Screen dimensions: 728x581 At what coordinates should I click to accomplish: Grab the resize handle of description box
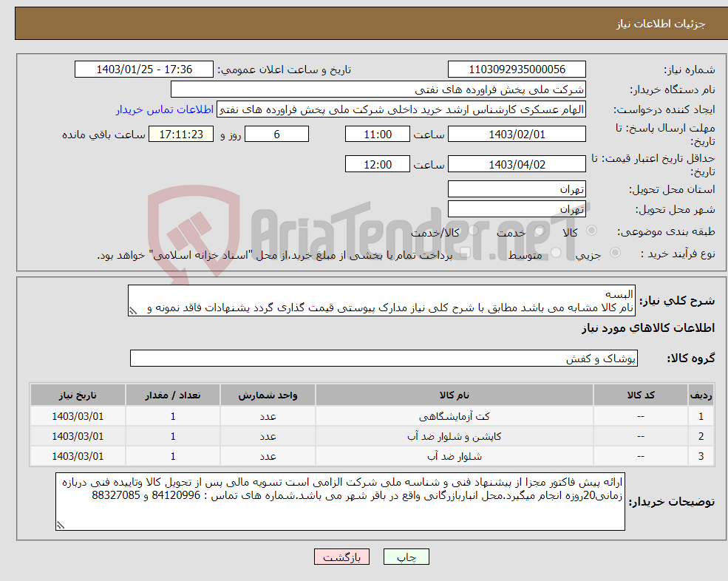pyautogui.click(x=133, y=311)
